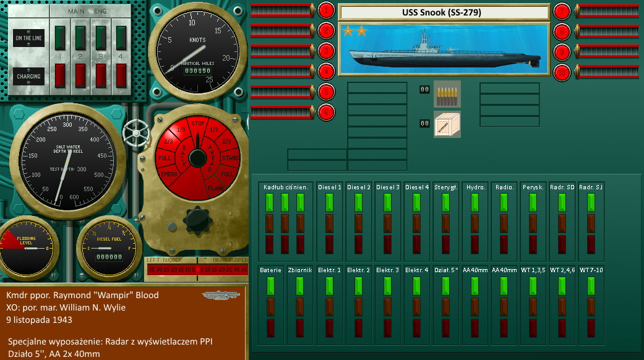Click the USS Snook (SS-279) title plate
The height and width of the screenshot is (360, 644).
coord(444,12)
